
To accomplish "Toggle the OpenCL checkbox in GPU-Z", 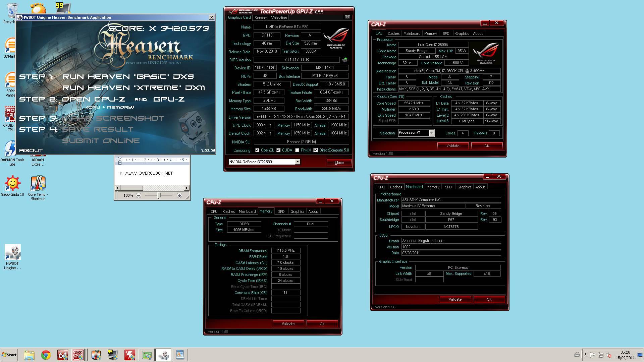I will pyautogui.click(x=257, y=150).
